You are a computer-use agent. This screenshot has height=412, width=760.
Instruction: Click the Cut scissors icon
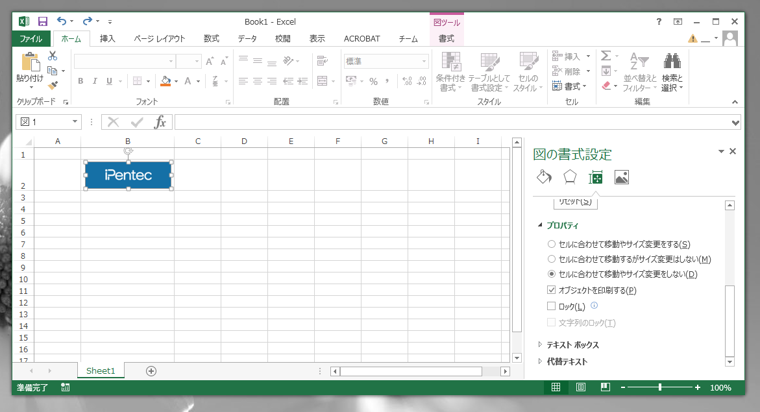point(52,56)
